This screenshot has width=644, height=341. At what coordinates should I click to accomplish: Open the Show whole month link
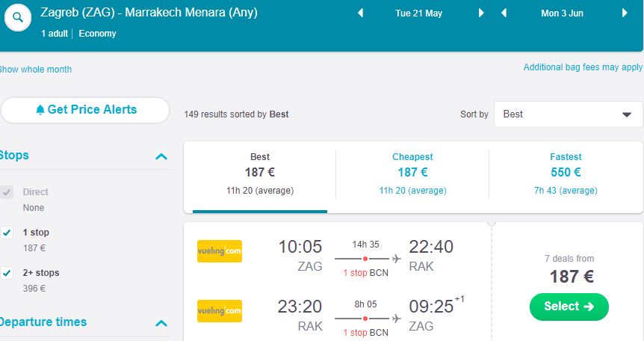click(x=36, y=70)
